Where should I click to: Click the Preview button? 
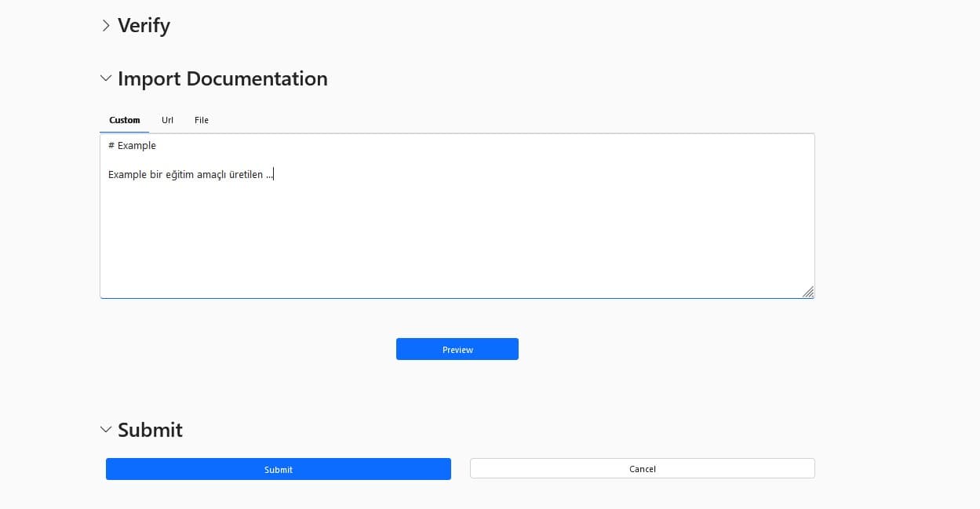coord(457,349)
